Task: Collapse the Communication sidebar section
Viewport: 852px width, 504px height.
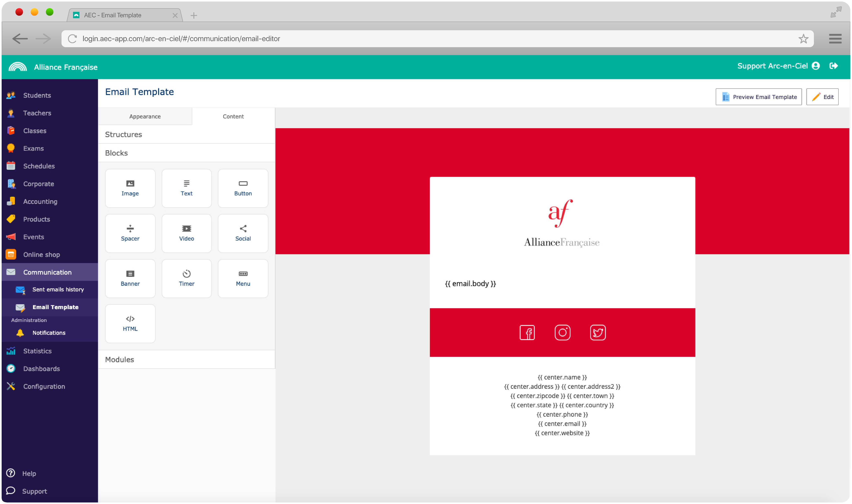Action: tap(50, 272)
